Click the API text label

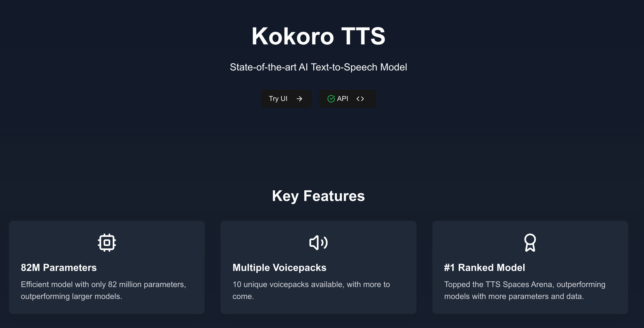343,99
